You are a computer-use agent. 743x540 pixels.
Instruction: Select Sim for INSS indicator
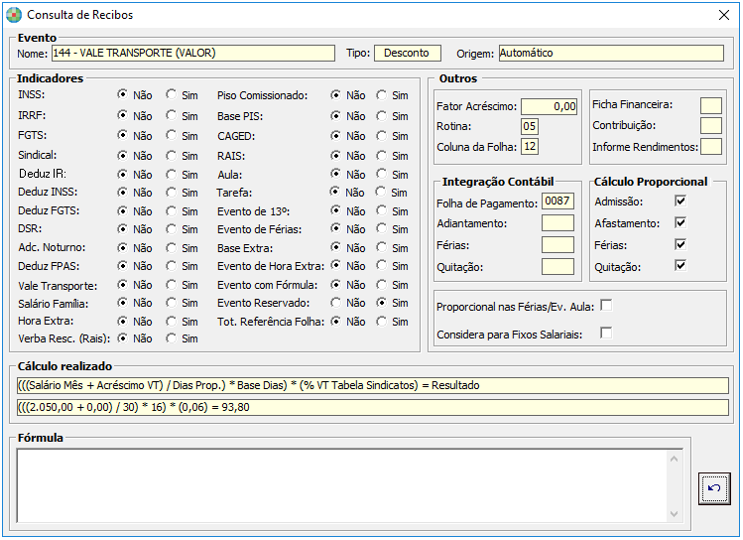pos(171,95)
